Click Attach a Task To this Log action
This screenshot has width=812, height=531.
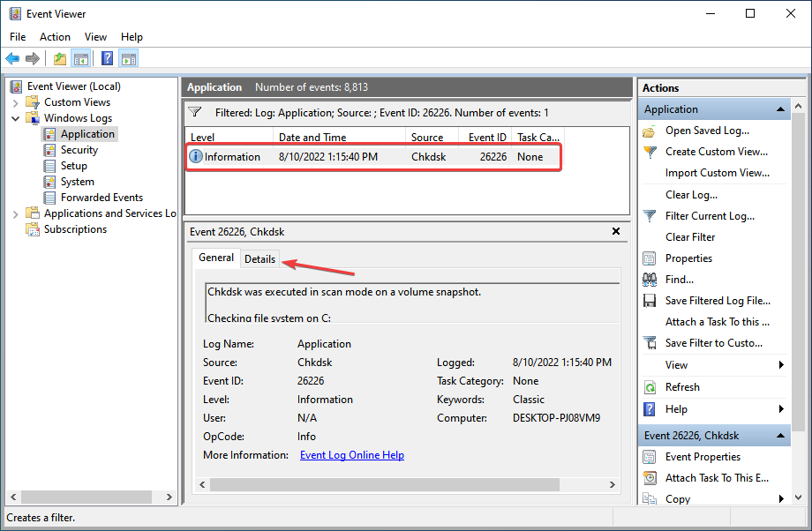pos(718,322)
